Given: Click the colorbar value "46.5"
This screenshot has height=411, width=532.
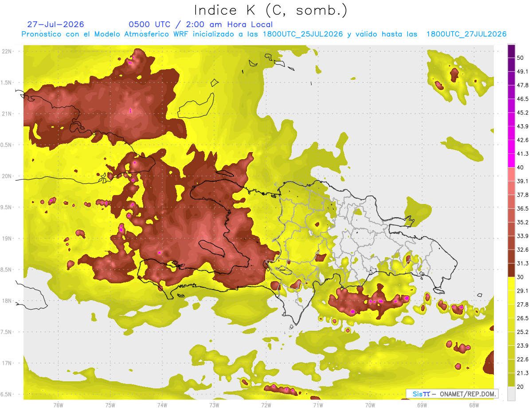Looking at the screenshot, I should (x=523, y=99).
